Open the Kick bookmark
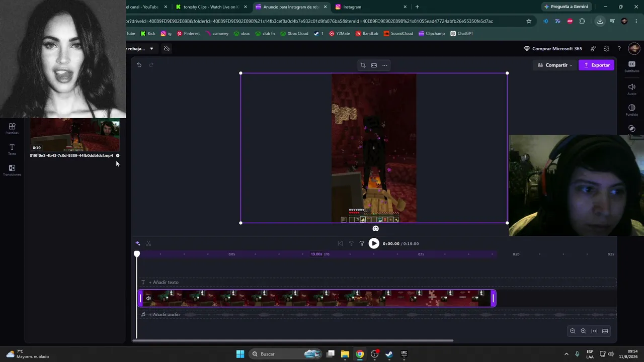Viewport: 644px width, 362px height. point(148,34)
